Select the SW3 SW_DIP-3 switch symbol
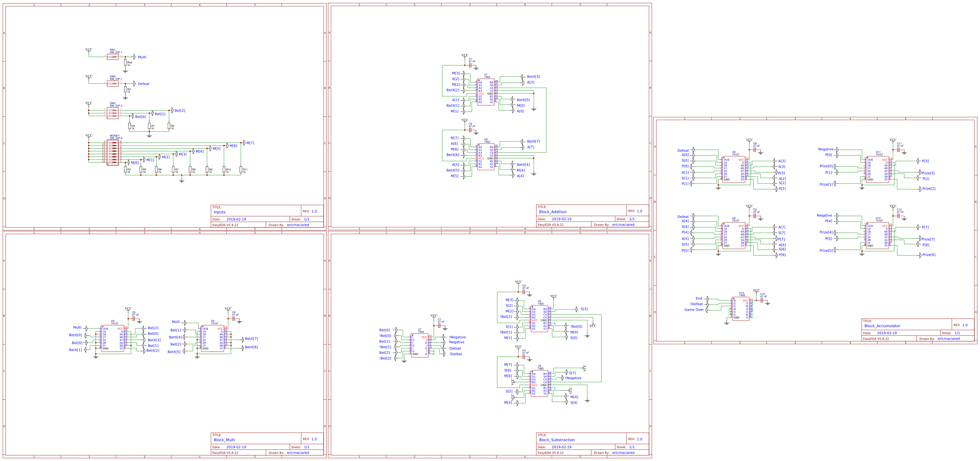The width and height of the screenshot is (980, 461). (113, 113)
